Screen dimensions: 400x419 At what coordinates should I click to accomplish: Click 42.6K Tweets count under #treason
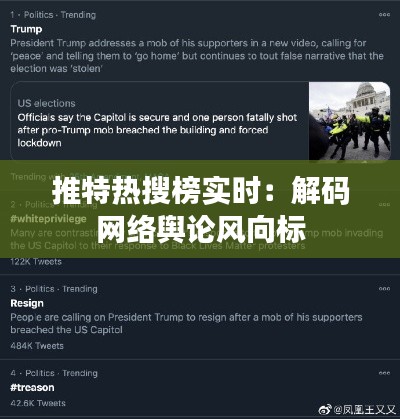[38, 403]
